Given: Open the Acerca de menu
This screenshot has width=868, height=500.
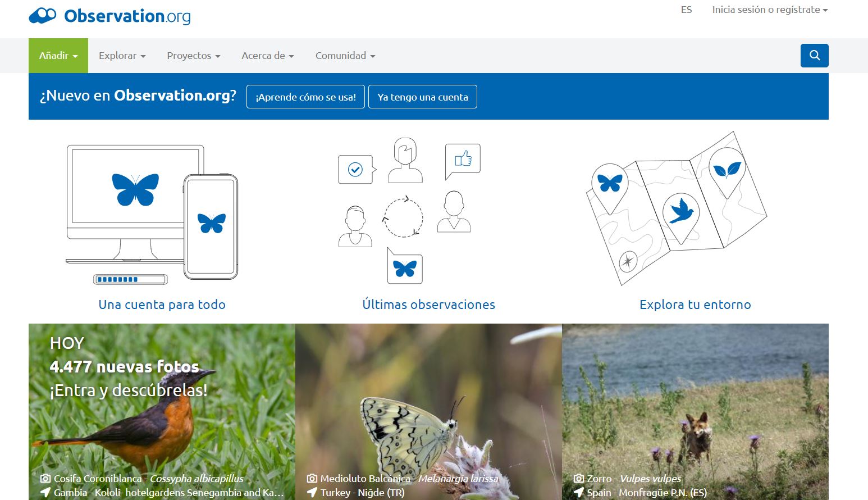Looking at the screenshot, I should [267, 56].
